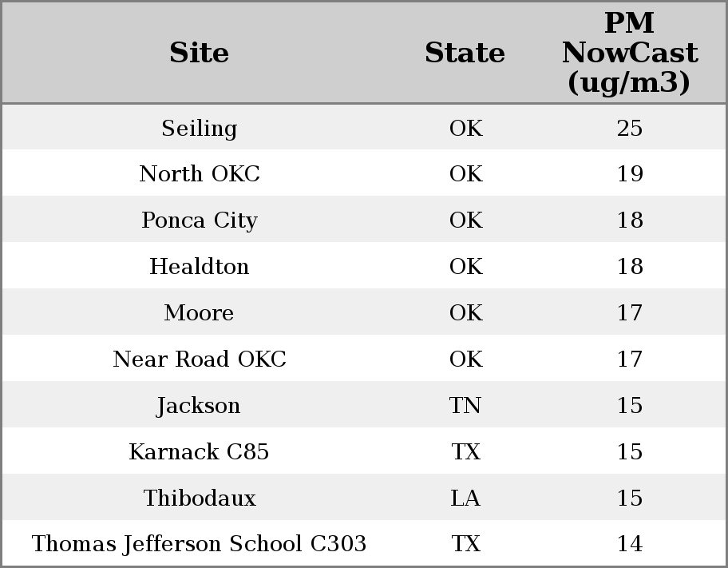Click the LA state cell
The width and height of the screenshot is (728, 568).
pos(465,498)
